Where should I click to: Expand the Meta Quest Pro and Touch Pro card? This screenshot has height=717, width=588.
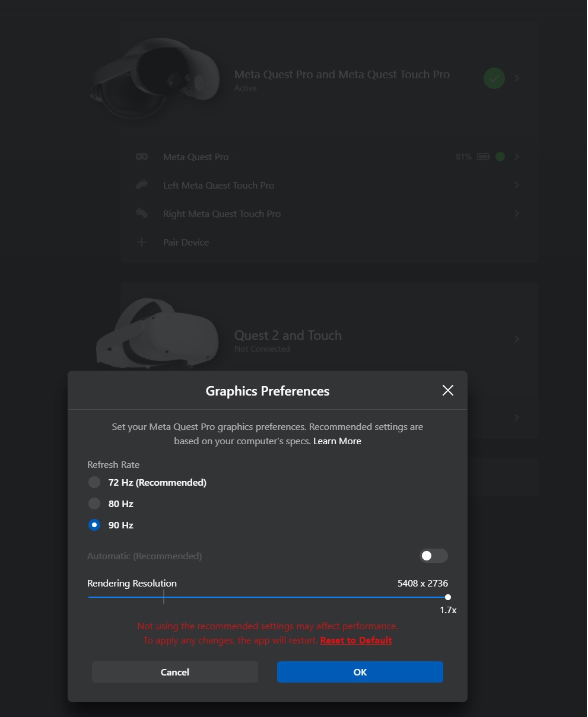[517, 78]
